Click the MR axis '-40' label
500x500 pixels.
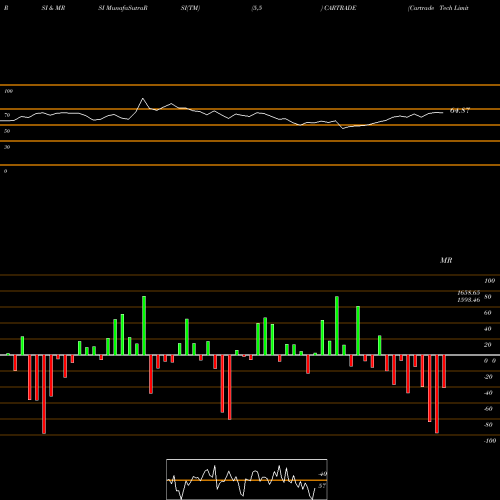[x=488, y=393]
